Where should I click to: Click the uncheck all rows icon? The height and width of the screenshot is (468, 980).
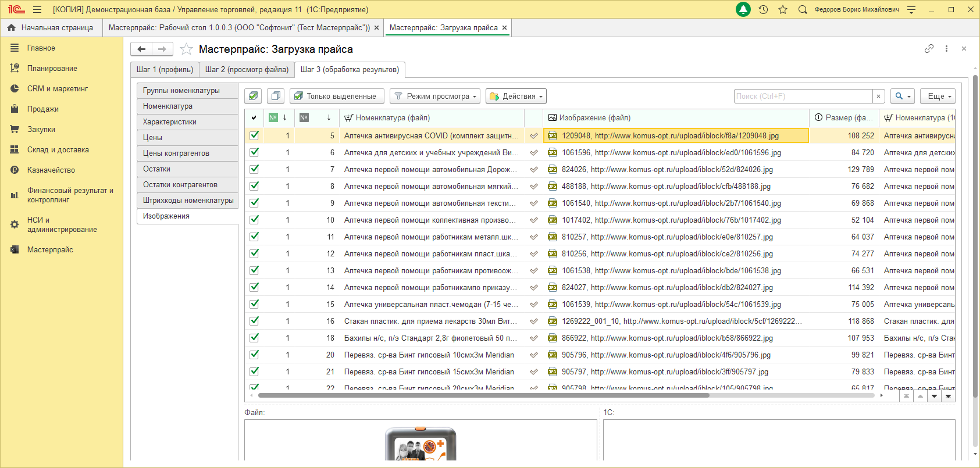[x=276, y=96]
